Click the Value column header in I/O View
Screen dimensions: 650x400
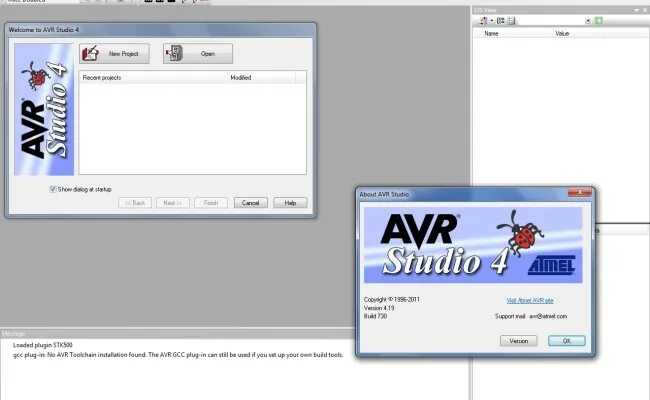click(562, 34)
